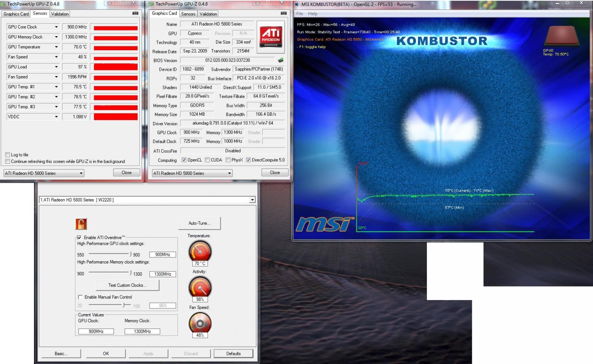
Task: Open the VDDC sensor dropdown
Action: [x=56, y=117]
